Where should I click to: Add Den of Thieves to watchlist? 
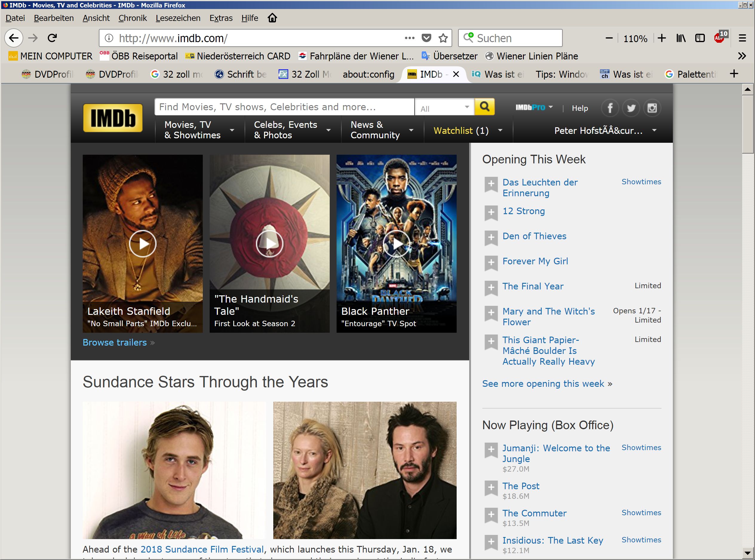tap(491, 237)
